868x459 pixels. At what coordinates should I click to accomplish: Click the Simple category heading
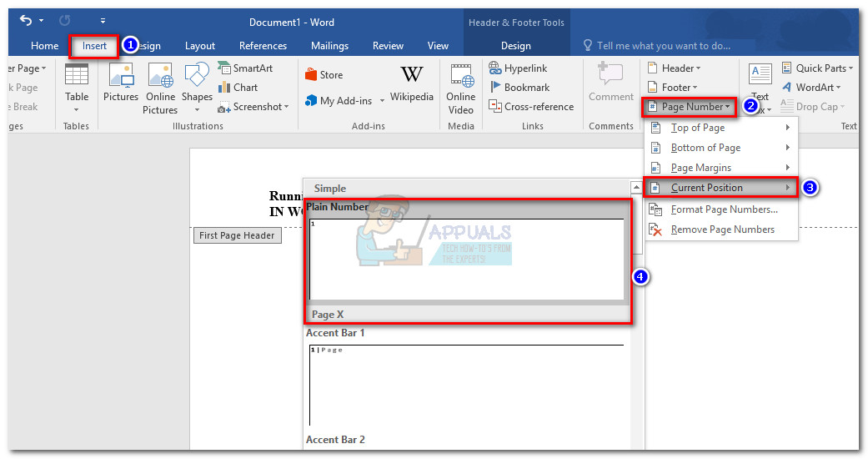pyautogui.click(x=330, y=189)
